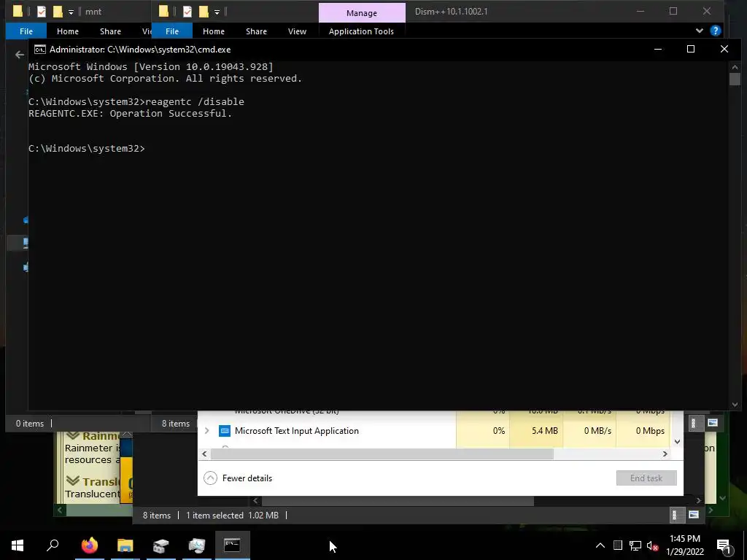Open File menu in mnt Explorer window
The width and height of the screenshot is (747, 560).
(26, 31)
